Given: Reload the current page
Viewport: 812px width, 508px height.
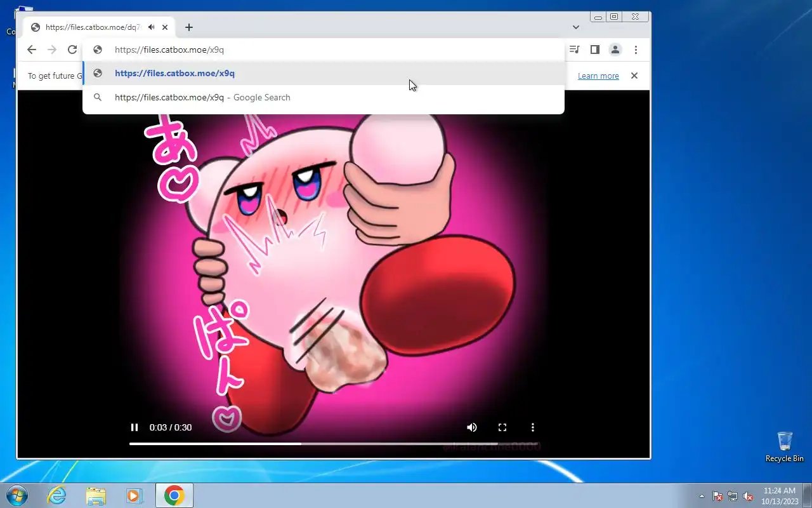Looking at the screenshot, I should (x=72, y=50).
